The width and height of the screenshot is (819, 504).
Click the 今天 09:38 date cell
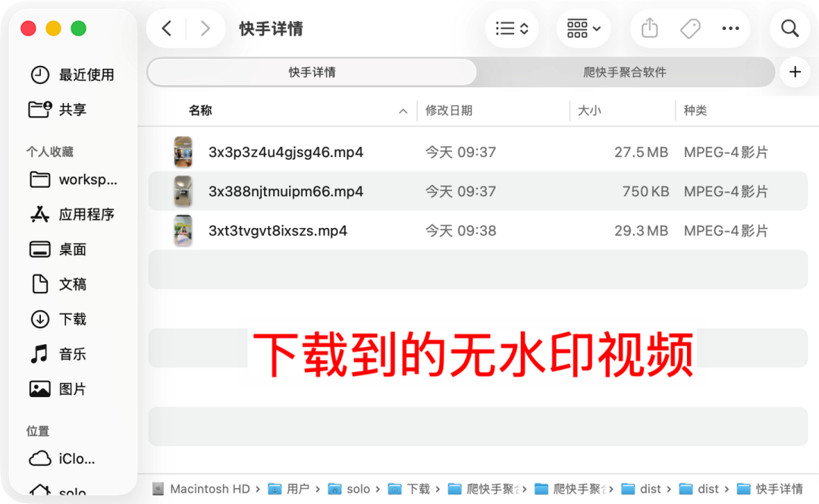pyautogui.click(x=461, y=230)
